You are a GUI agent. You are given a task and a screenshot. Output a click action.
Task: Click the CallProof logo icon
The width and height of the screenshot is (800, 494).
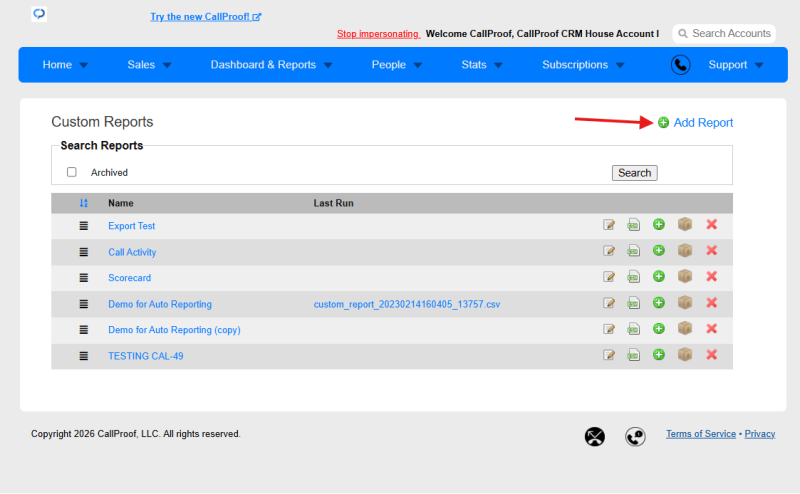tap(39, 14)
